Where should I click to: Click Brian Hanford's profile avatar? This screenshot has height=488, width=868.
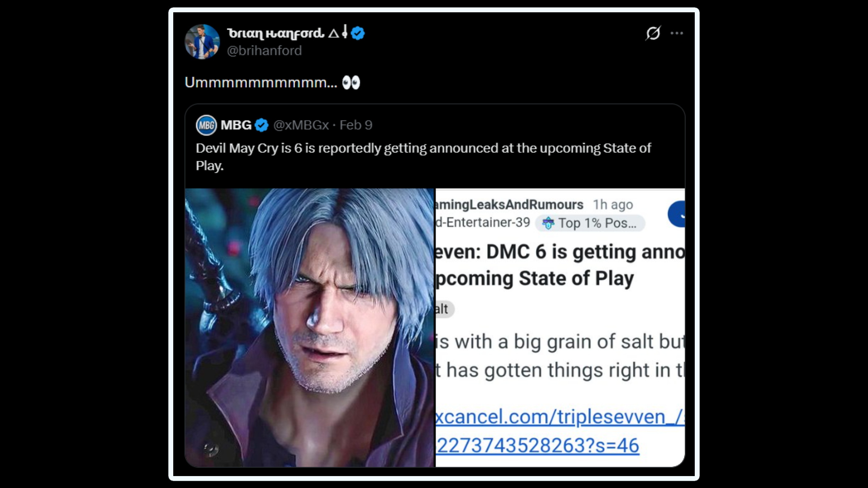[x=202, y=42]
